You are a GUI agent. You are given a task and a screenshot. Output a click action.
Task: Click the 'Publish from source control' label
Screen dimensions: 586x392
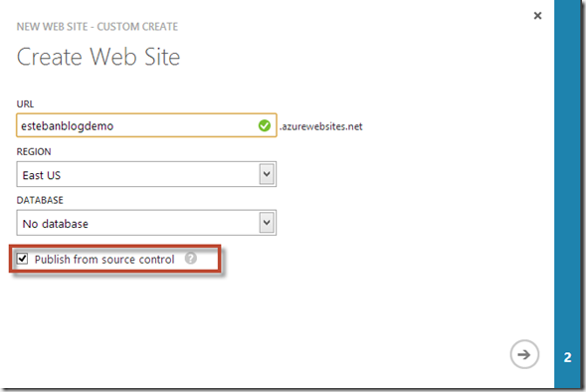coord(104,260)
